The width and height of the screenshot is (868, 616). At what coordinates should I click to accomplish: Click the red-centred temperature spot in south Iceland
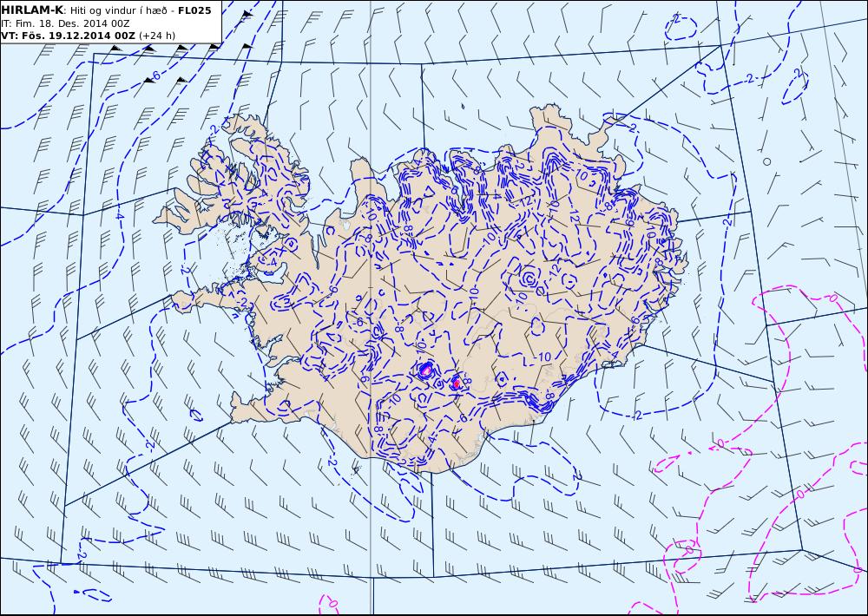457,383
